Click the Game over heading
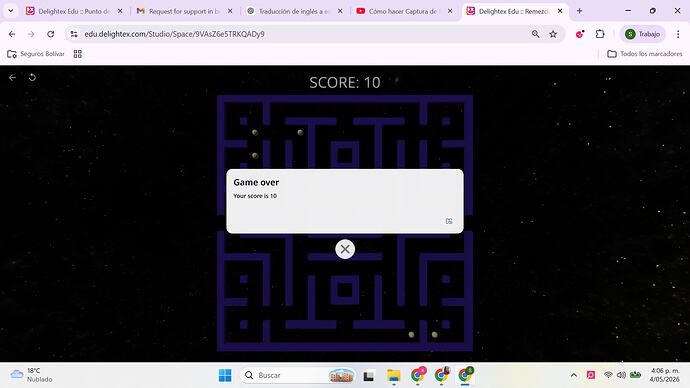Image resolution: width=690 pixels, height=388 pixels. [x=256, y=182]
